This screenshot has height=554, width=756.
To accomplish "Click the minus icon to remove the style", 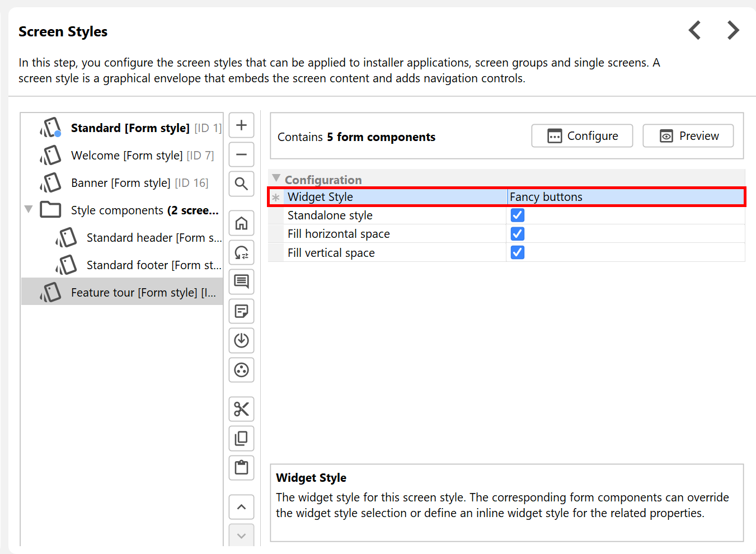I will click(x=241, y=154).
